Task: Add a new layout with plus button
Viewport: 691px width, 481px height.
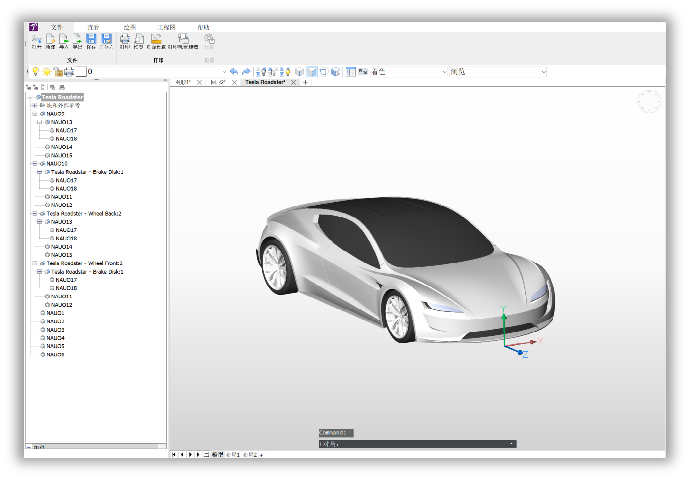Action: click(x=261, y=455)
